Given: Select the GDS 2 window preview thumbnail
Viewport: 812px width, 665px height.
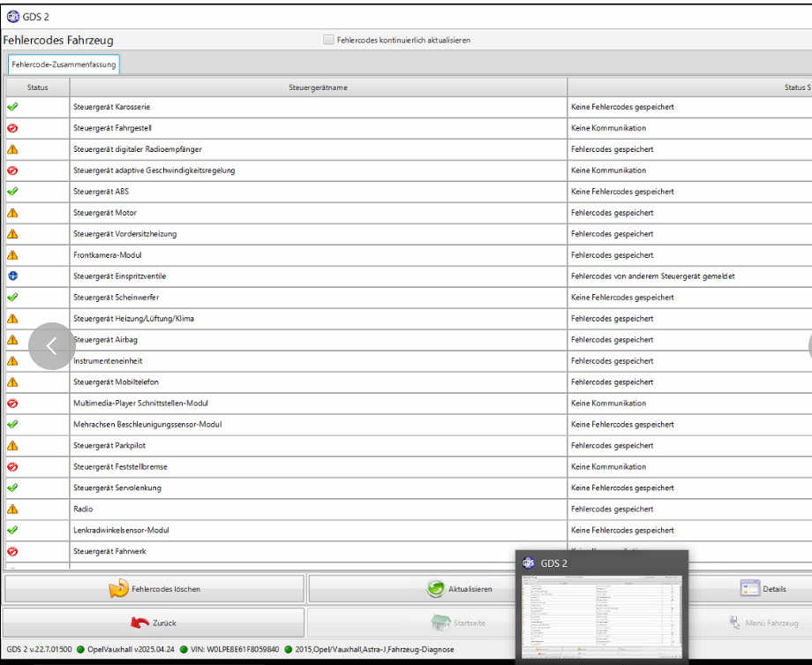Looking at the screenshot, I should click(602, 615).
